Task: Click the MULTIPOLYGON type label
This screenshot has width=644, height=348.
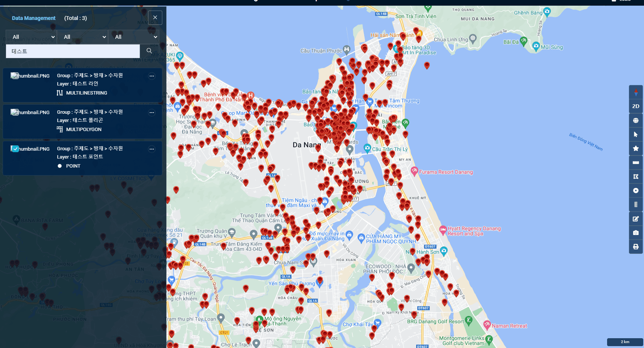Action: pyautogui.click(x=84, y=129)
